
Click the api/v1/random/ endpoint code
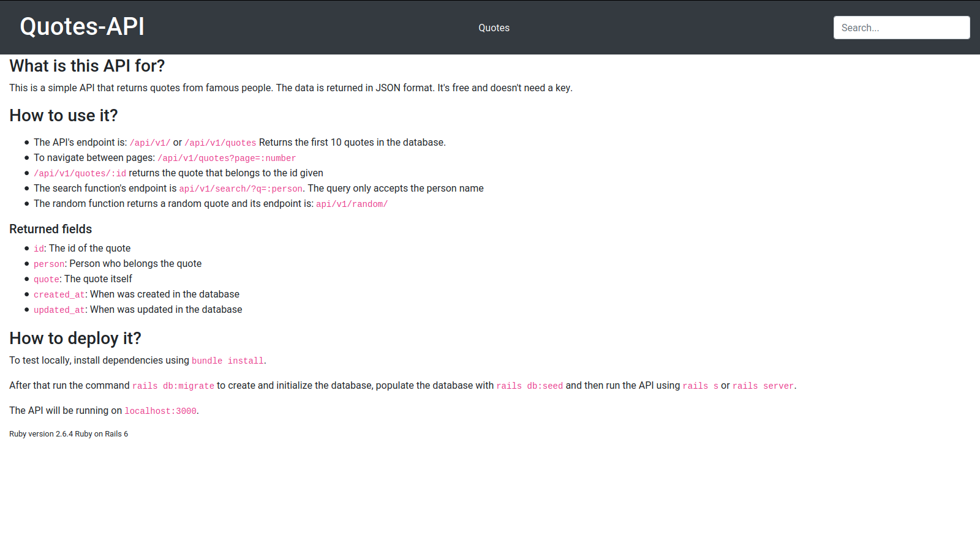point(352,204)
